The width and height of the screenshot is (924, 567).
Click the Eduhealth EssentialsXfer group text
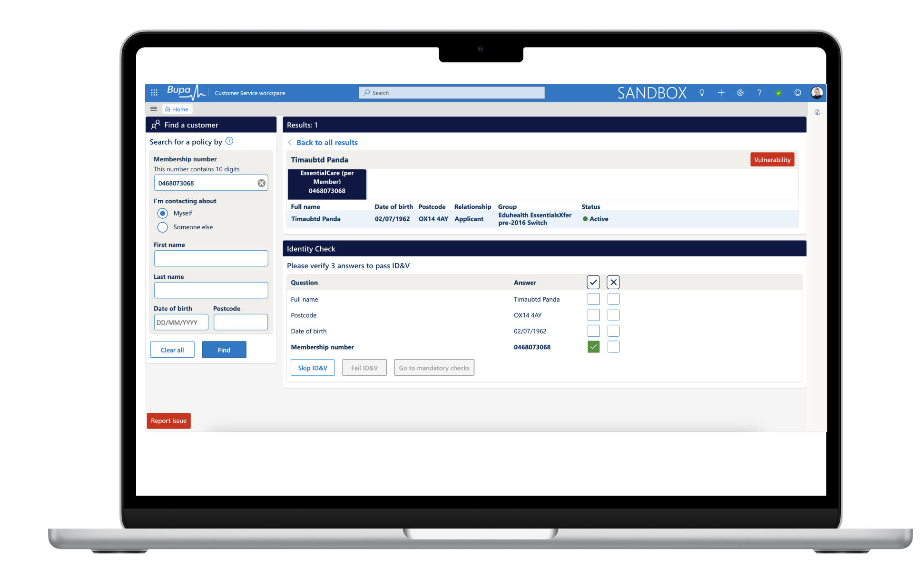(x=535, y=219)
